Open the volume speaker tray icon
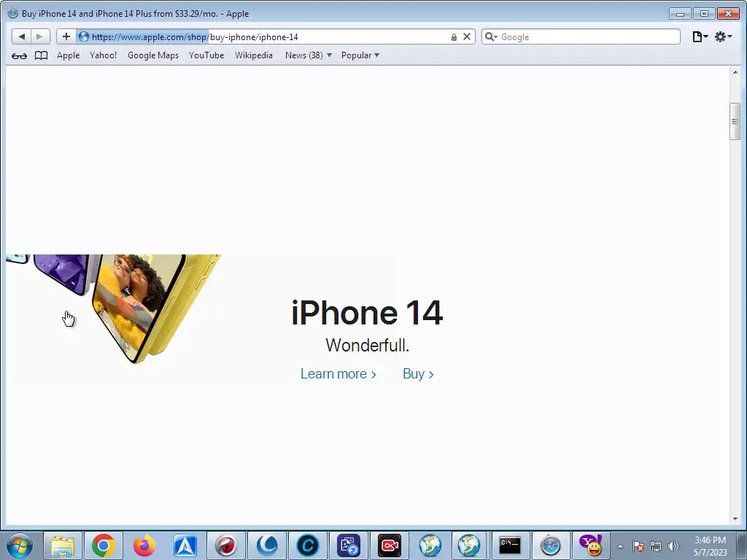 [x=673, y=546]
